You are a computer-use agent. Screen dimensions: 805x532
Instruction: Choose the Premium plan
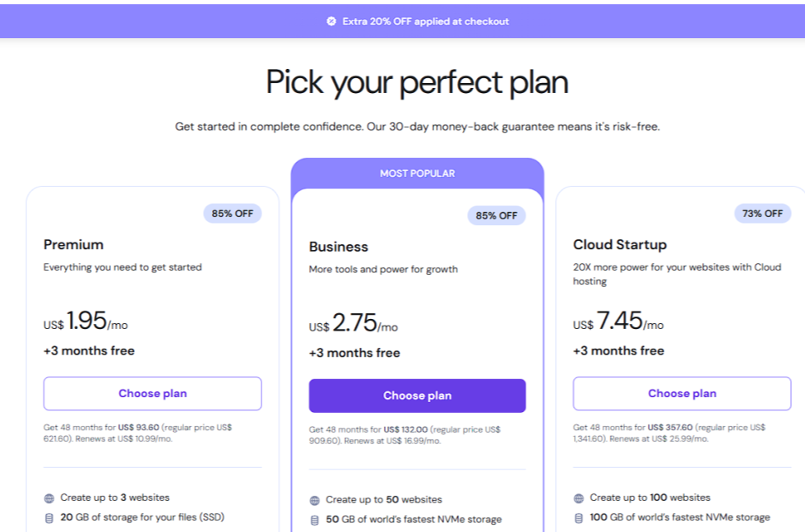[x=152, y=394]
